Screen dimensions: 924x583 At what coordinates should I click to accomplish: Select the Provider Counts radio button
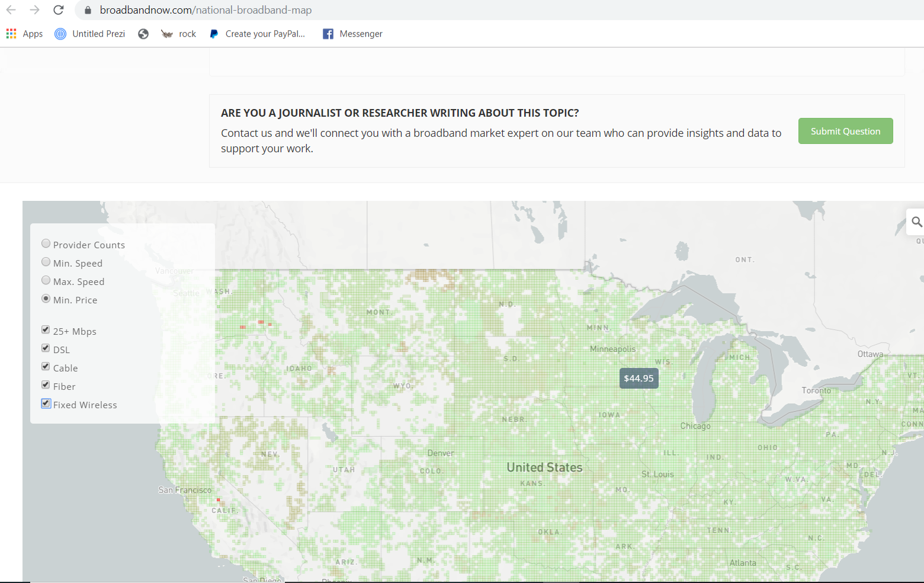46,244
